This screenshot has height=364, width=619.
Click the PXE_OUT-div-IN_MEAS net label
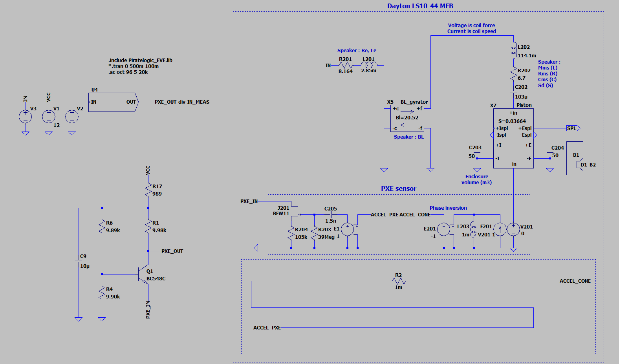click(x=182, y=102)
